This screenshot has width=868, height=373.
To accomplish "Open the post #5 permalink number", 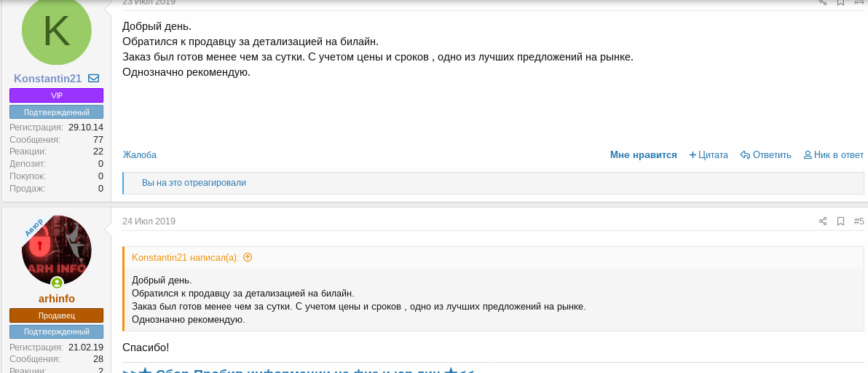I will pos(859,221).
